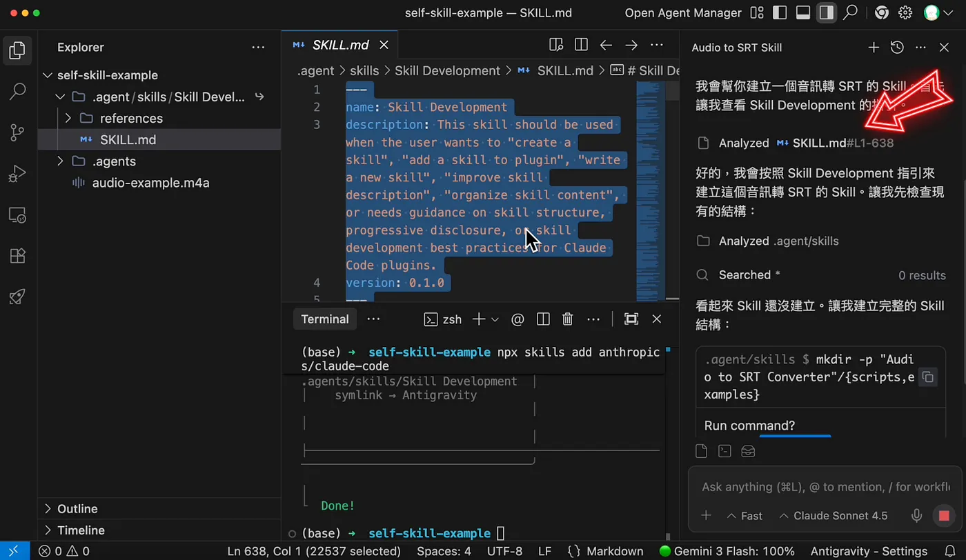Stop the agent with red stop button

(944, 516)
